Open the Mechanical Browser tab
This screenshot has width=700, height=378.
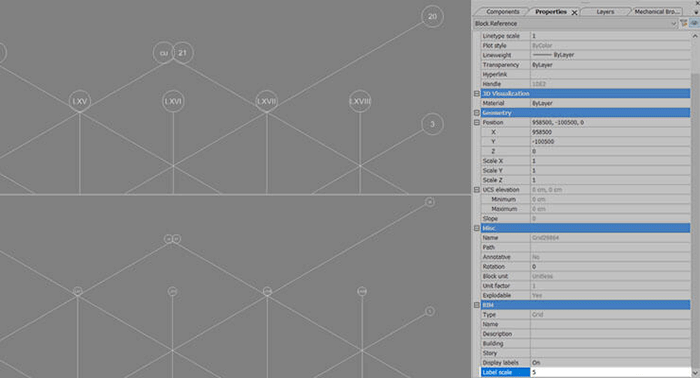pos(656,12)
